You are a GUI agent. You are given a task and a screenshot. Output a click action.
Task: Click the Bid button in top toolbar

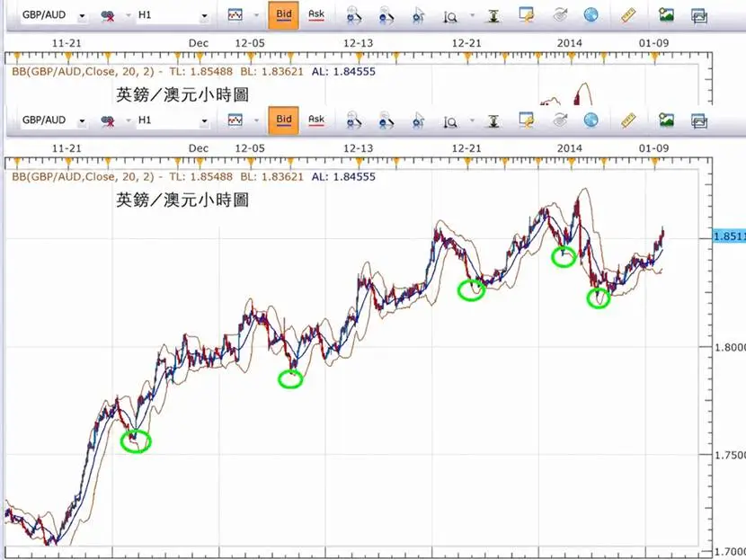(x=283, y=15)
